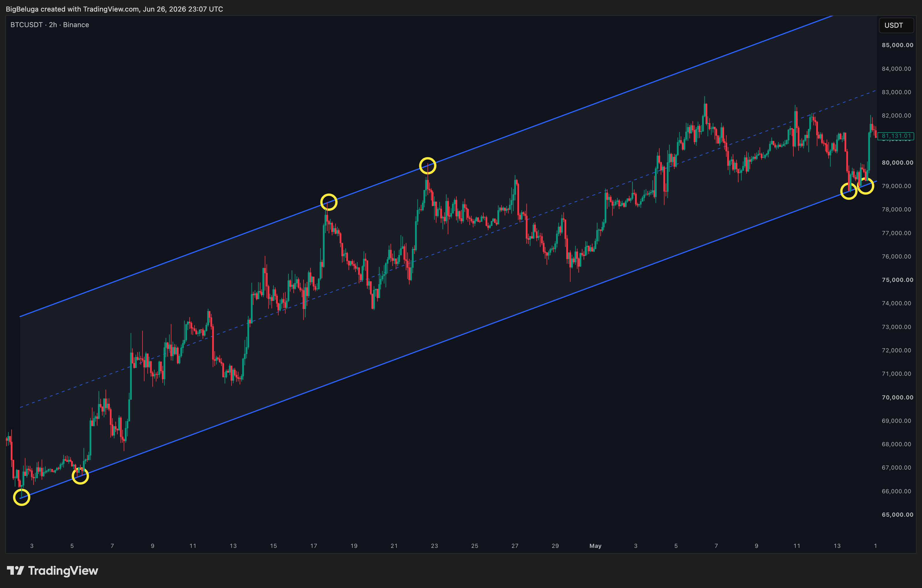Click the 71,000.00 price axis label
Screen dimensions: 922x588
click(x=896, y=374)
